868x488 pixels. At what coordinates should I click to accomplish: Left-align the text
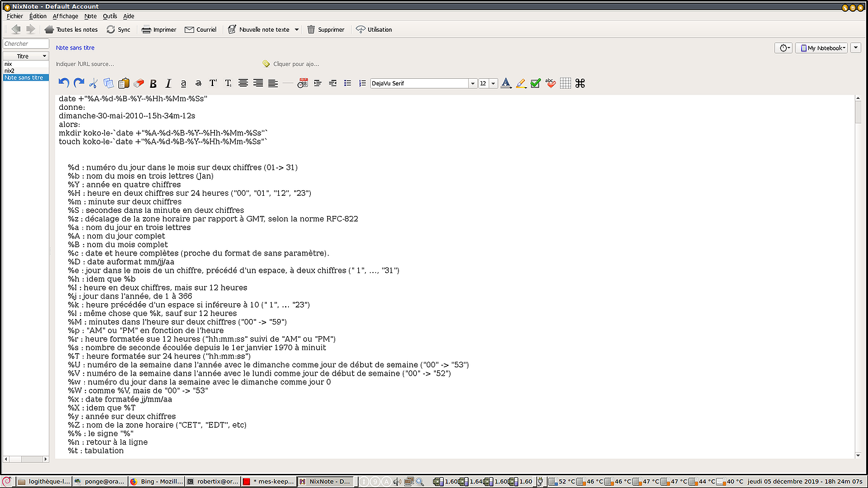[x=273, y=83]
